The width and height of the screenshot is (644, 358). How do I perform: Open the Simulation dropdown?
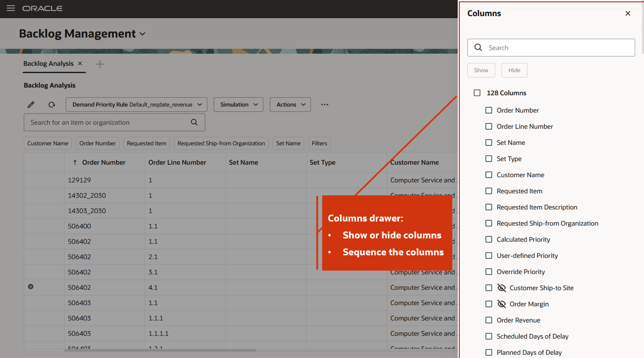pyautogui.click(x=238, y=105)
